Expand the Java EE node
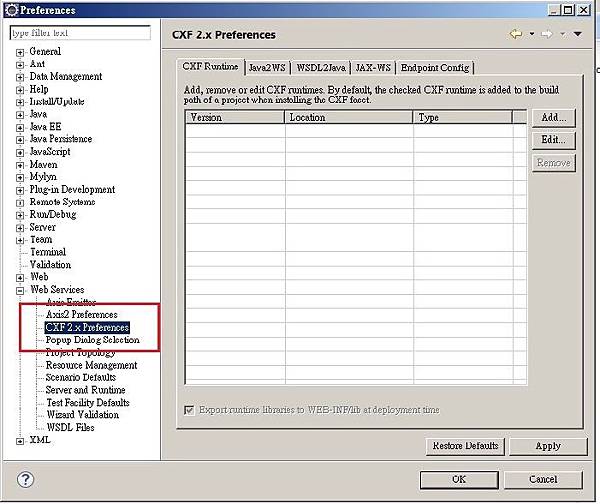The height and width of the screenshot is (504, 600). pyautogui.click(x=20, y=127)
